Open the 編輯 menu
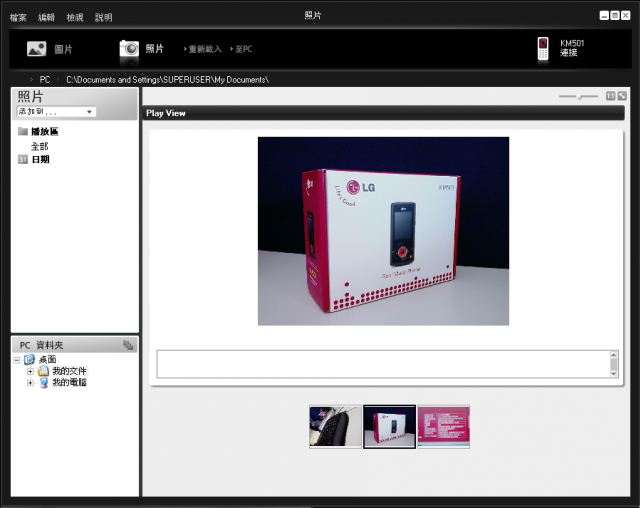 pos(46,17)
